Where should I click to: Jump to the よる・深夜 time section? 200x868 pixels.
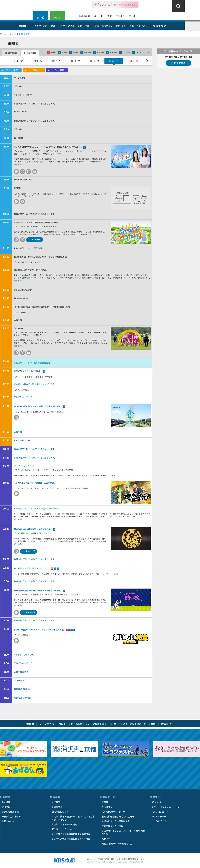point(57,70)
